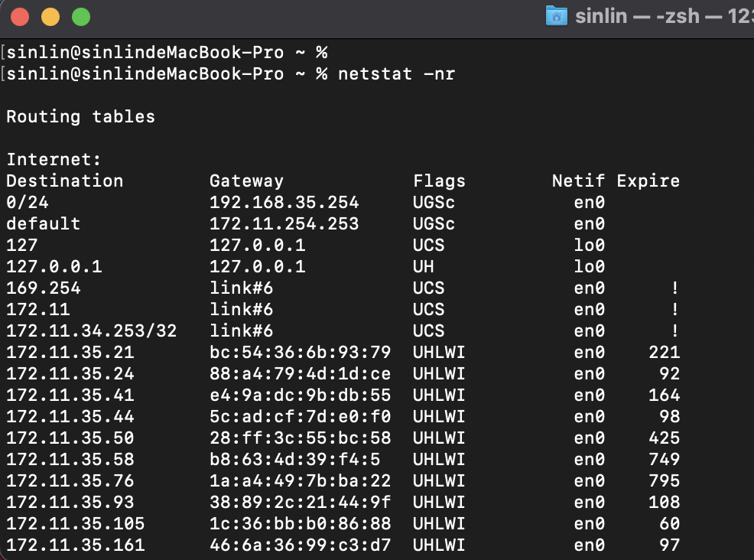Click the 'Flags' column header

tap(440, 181)
